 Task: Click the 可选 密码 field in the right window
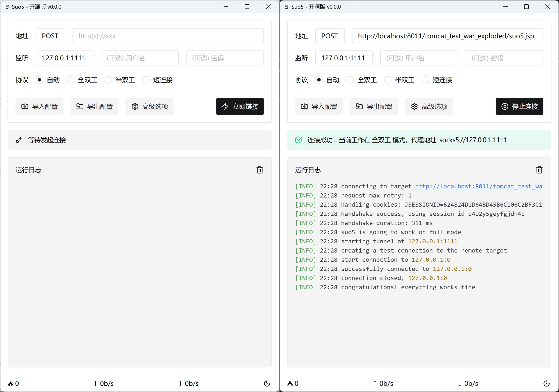[x=504, y=58]
